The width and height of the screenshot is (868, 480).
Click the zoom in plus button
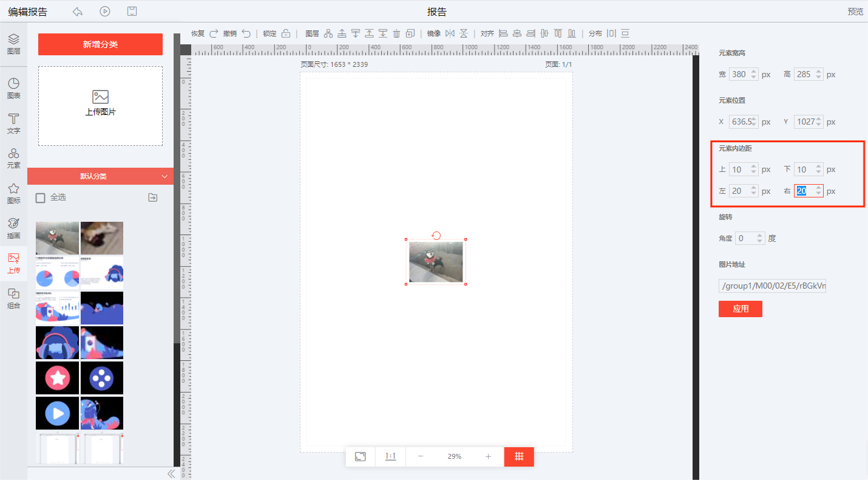tap(488, 456)
